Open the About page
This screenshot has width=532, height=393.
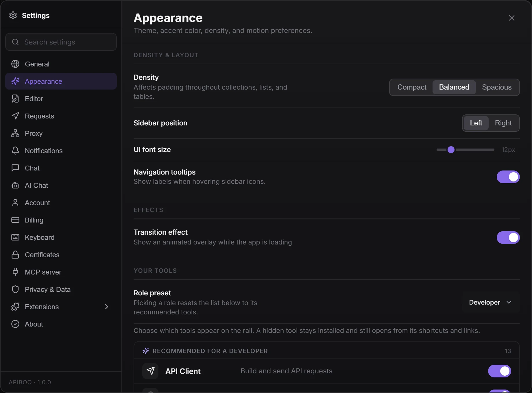point(61,324)
